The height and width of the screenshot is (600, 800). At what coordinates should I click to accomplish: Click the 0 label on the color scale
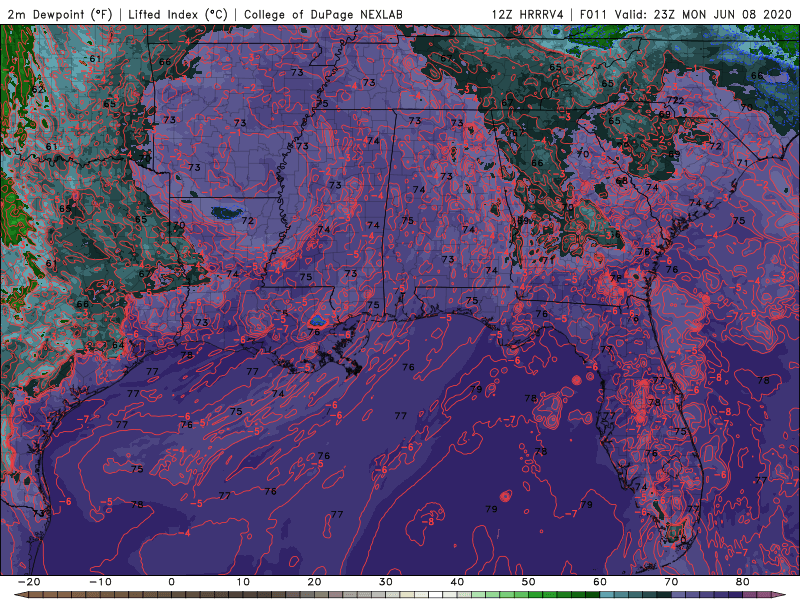(171, 582)
